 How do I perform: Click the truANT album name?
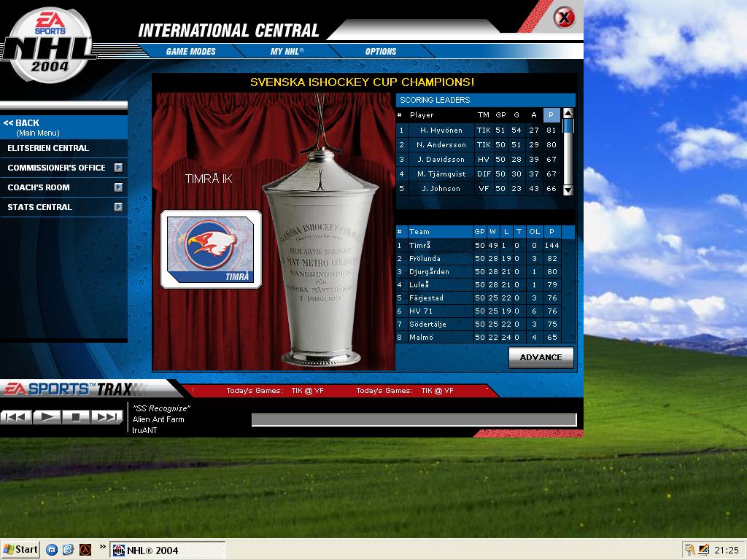pos(145,430)
